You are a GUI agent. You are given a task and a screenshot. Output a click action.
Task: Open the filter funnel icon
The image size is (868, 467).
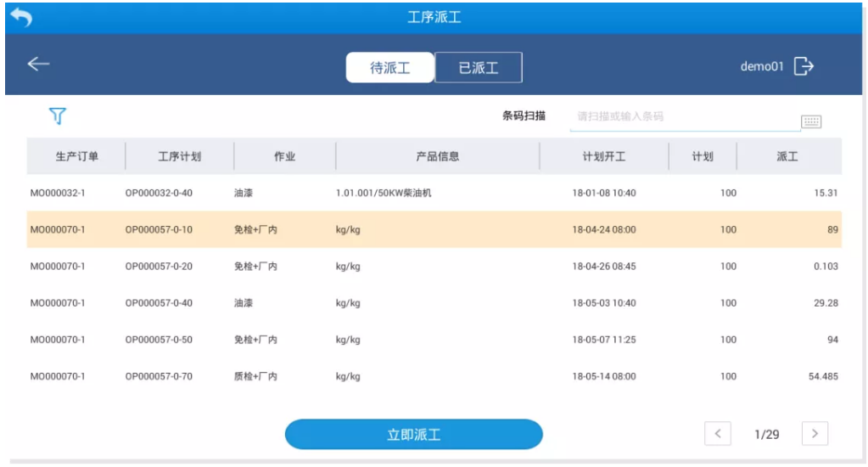[58, 115]
